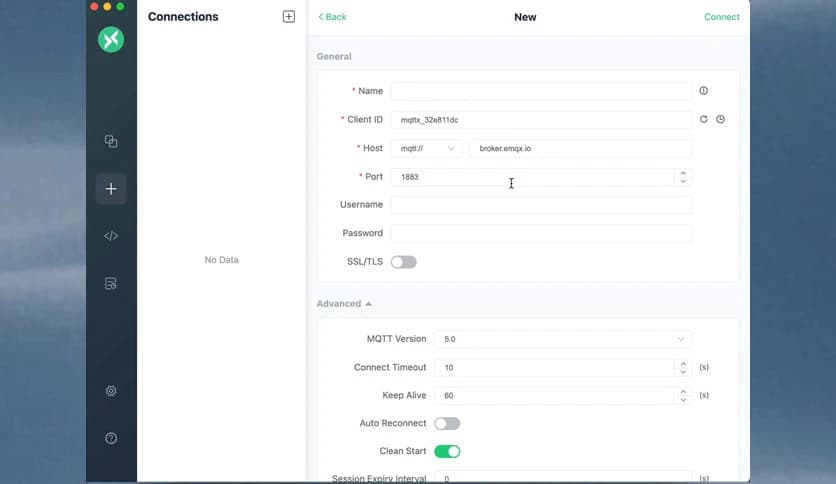Open the mqtt:// protocol dropdown

click(426, 148)
